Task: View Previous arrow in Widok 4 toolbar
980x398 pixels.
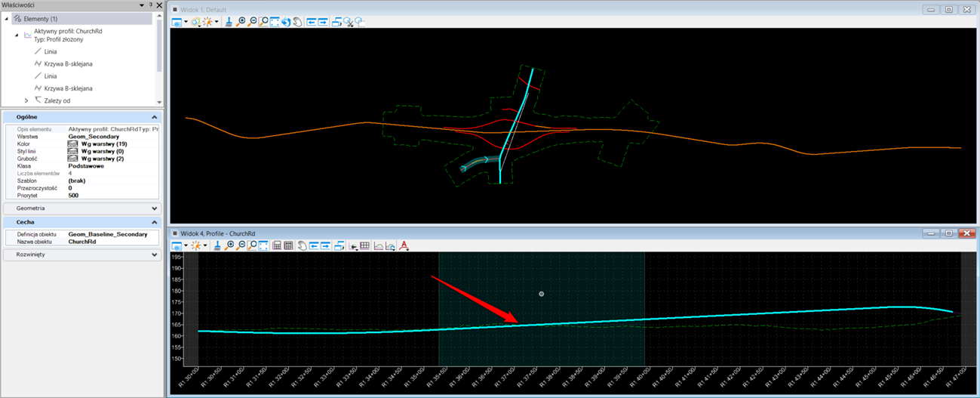Action: [314, 245]
